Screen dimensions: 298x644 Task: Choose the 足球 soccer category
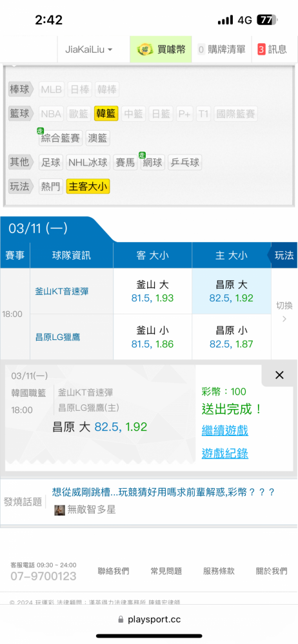point(51,163)
